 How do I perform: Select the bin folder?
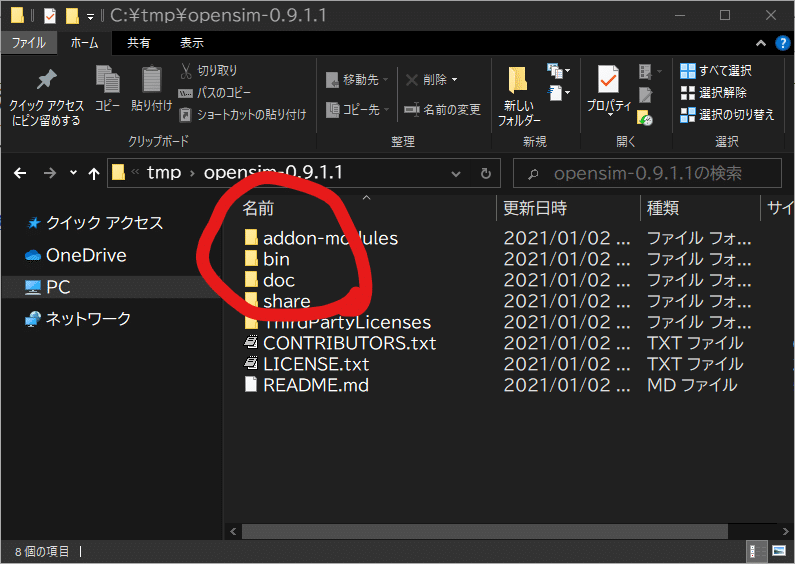click(267, 259)
